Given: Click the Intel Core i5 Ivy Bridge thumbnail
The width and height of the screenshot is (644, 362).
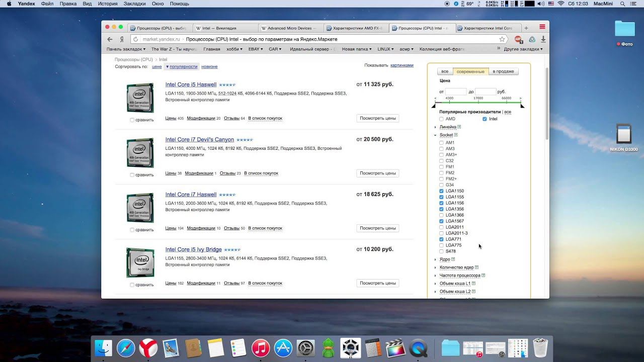Looking at the screenshot, I should coord(140,262).
